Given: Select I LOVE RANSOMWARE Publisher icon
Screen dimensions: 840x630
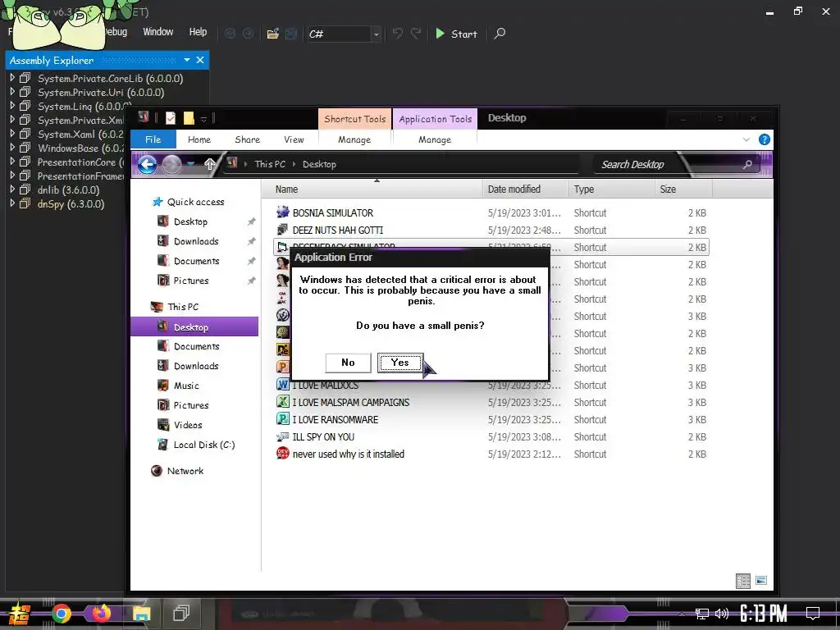Looking at the screenshot, I should (282, 419).
